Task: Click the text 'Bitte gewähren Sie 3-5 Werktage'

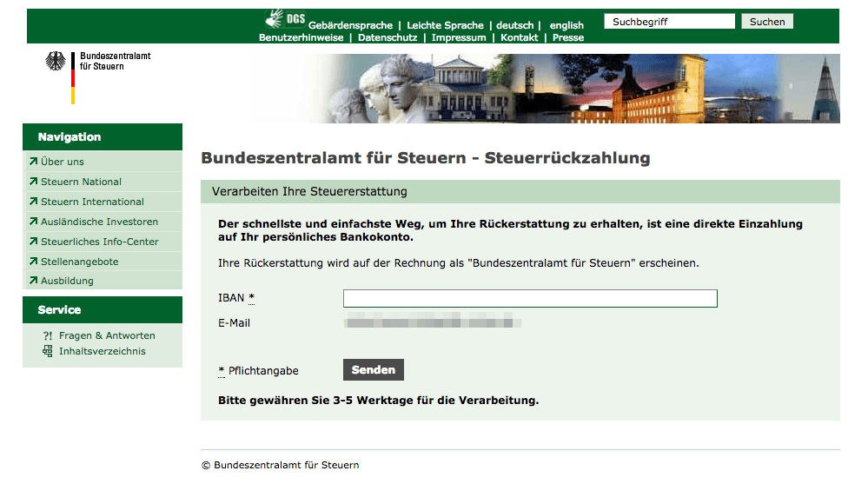Action: click(315, 401)
